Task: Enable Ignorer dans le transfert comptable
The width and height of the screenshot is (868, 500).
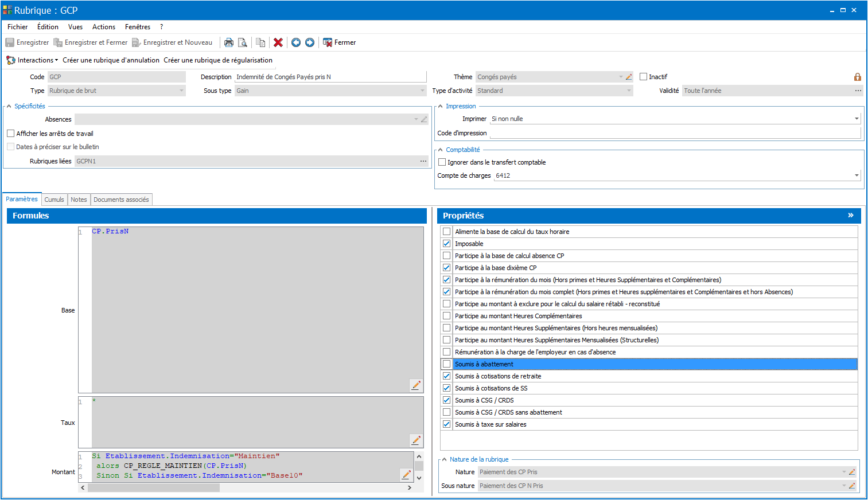Action: (x=442, y=162)
